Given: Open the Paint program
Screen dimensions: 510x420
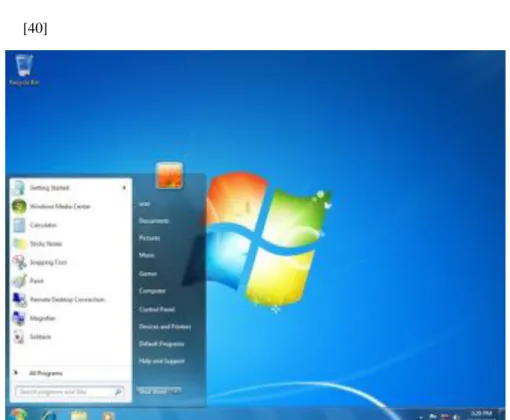Looking at the screenshot, I should [70, 281].
